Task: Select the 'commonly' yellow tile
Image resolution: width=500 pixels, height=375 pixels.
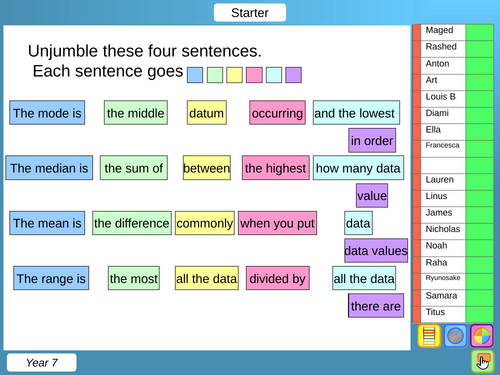Action: pyautogui.click(x=205, y=223)
